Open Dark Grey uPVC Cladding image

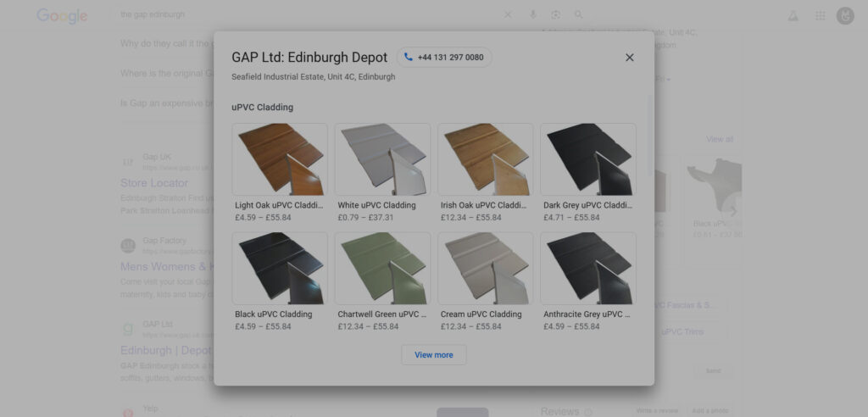[588, 159]
